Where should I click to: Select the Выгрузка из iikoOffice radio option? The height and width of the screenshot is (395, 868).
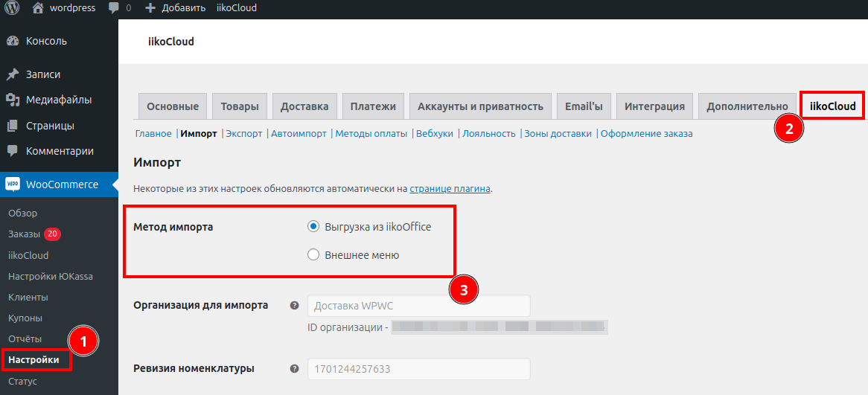(x=313, y=227)
